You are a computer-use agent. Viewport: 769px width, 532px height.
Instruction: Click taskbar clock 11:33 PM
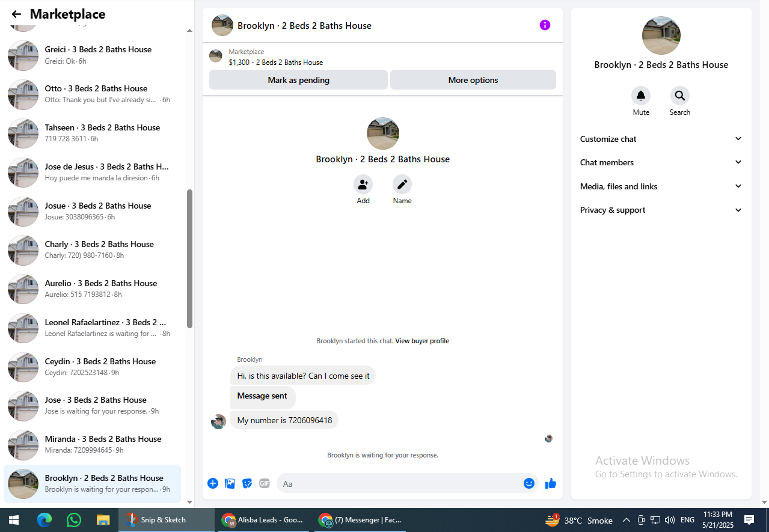coord(718,520)
